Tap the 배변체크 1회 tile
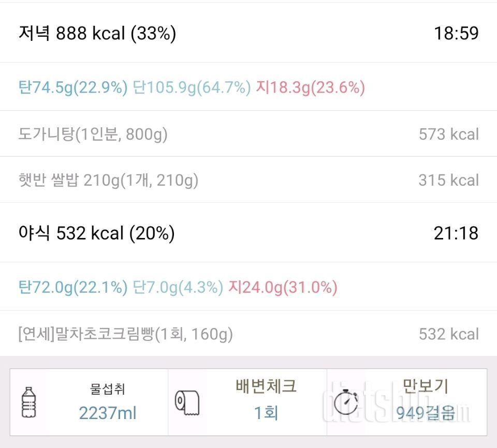The image size is (497, 448). point(266,402)
